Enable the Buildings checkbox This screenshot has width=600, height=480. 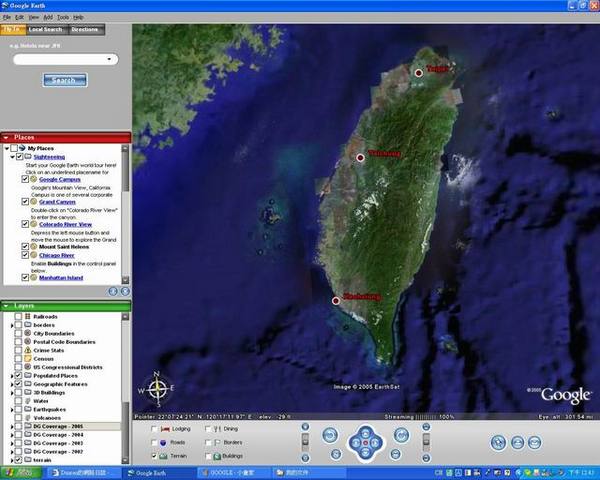coord(208,456)
